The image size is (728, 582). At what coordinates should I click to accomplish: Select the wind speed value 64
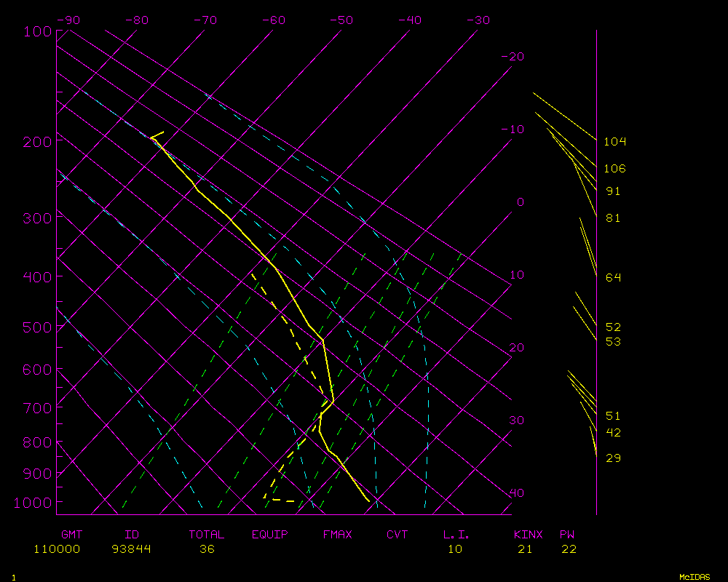[x=613, y=278]
